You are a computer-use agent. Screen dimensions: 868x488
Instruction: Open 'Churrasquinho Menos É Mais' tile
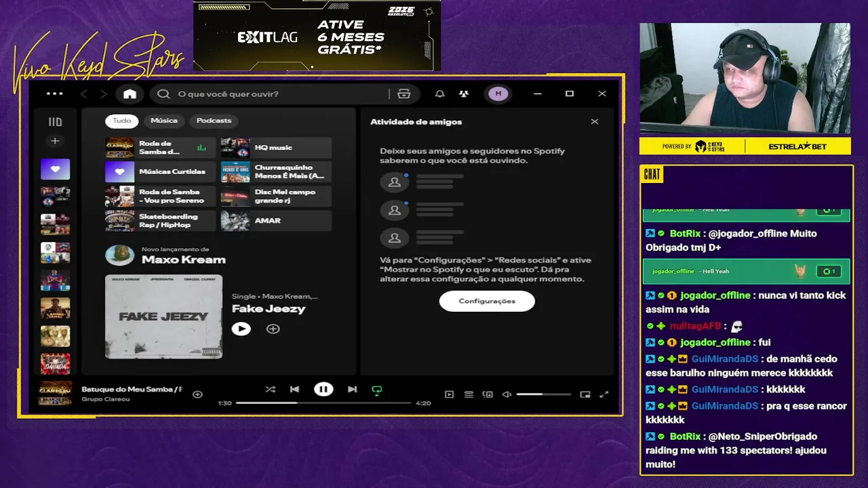tap(276, 172)
